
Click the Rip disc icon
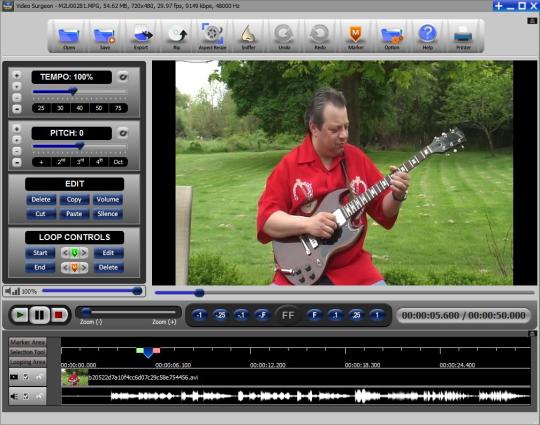[x=177, y=36]
